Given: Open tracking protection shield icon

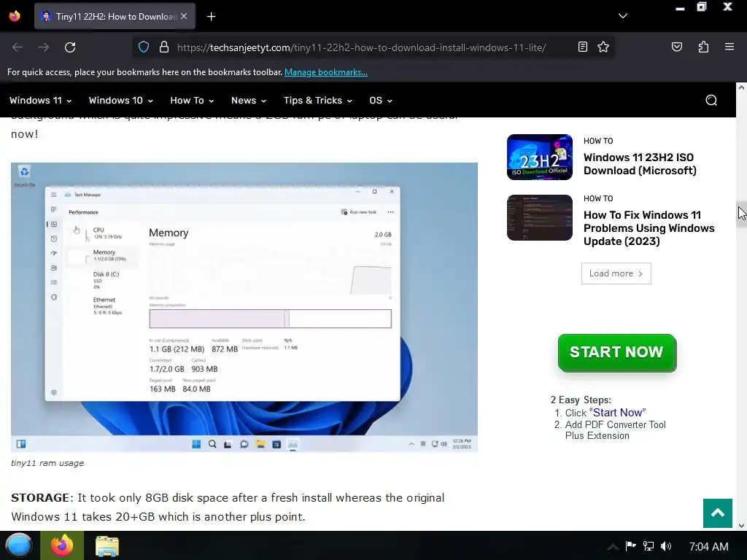Looking at the screenshot, I should pyautogui.click(x=144, y=47).
